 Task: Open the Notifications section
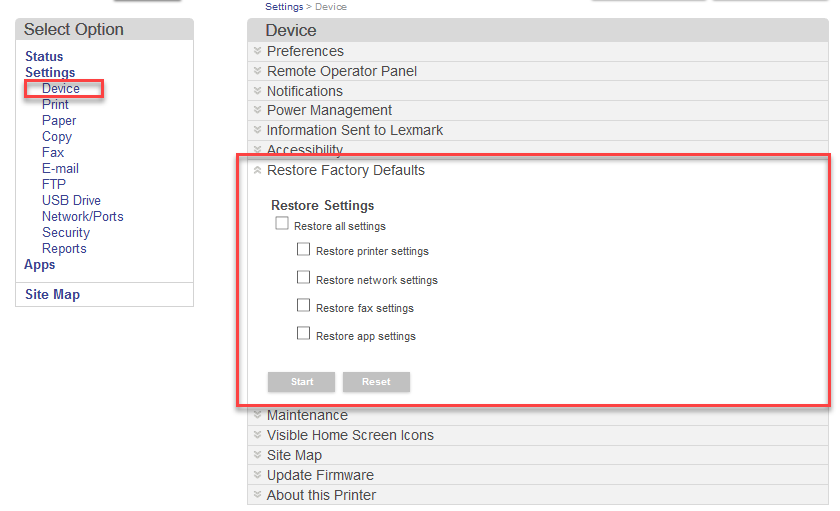(x=304, y=91)
